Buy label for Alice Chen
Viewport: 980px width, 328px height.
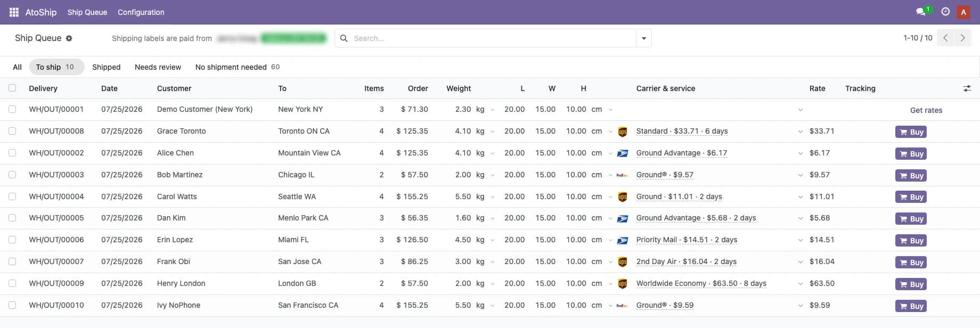[911, 154]
